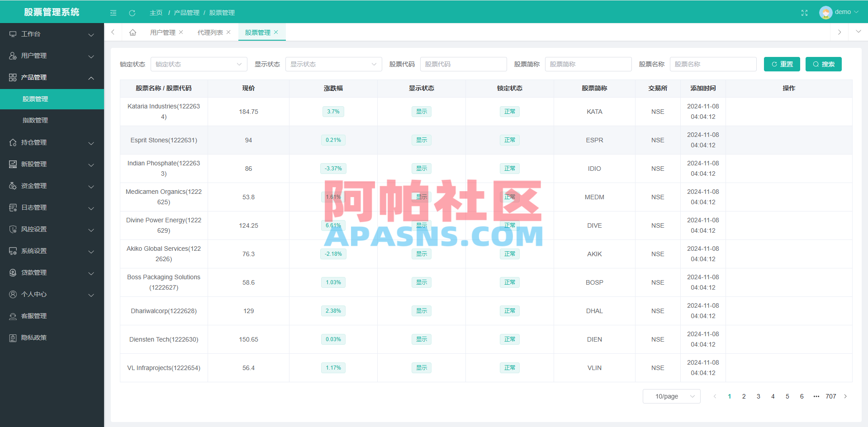Click the 重置 reset button
The width and height of the screenshot is (868, 427).
tap(782, 64)
